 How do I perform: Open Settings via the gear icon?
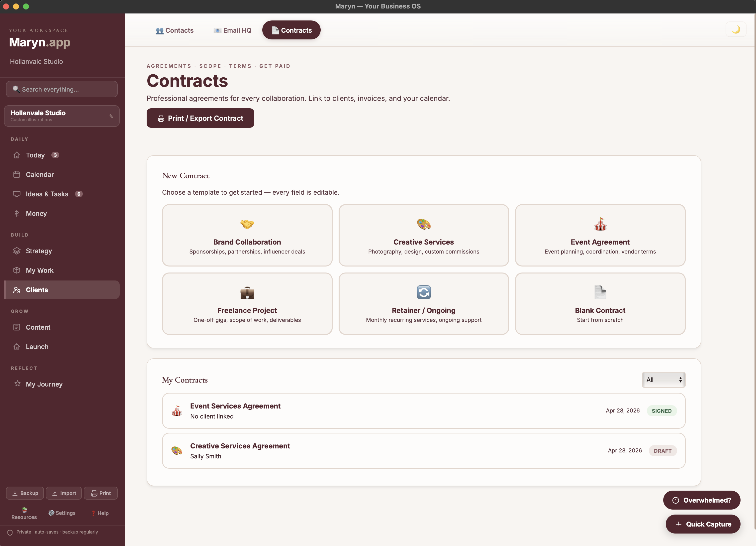[x=62, y=513]
